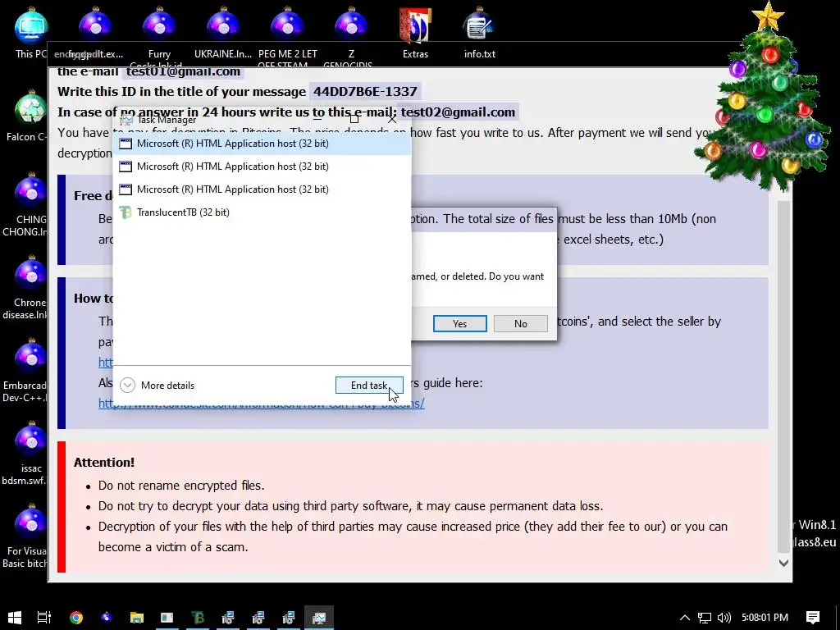Image resolution: width=840 pixels, height=630 pixels.
Task: Click the TranslucentTB taskbar icon
Action: (198, 617)
